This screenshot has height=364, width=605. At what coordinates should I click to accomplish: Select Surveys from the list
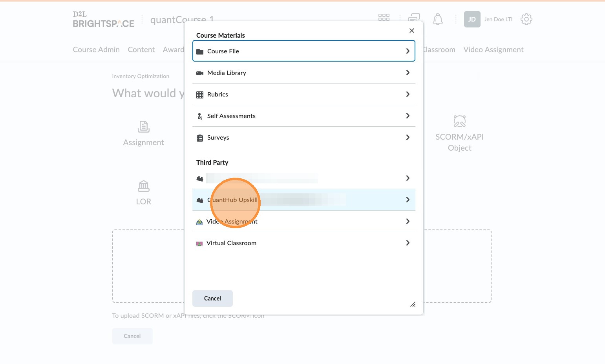pos(218,138)
